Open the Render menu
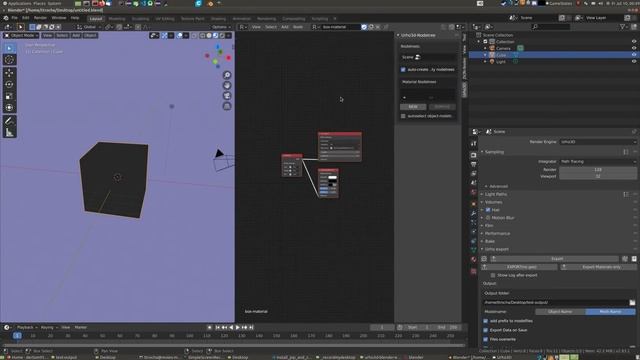The height and width of the screenshot is (360, 640). click(40, 18)
